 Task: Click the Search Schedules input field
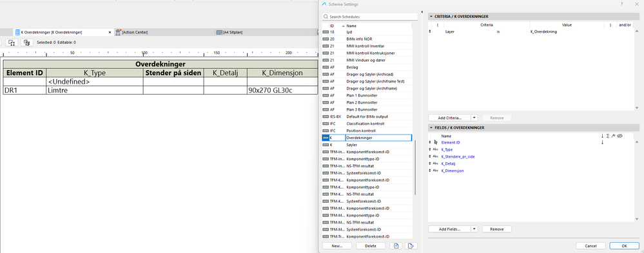point(369,17)
